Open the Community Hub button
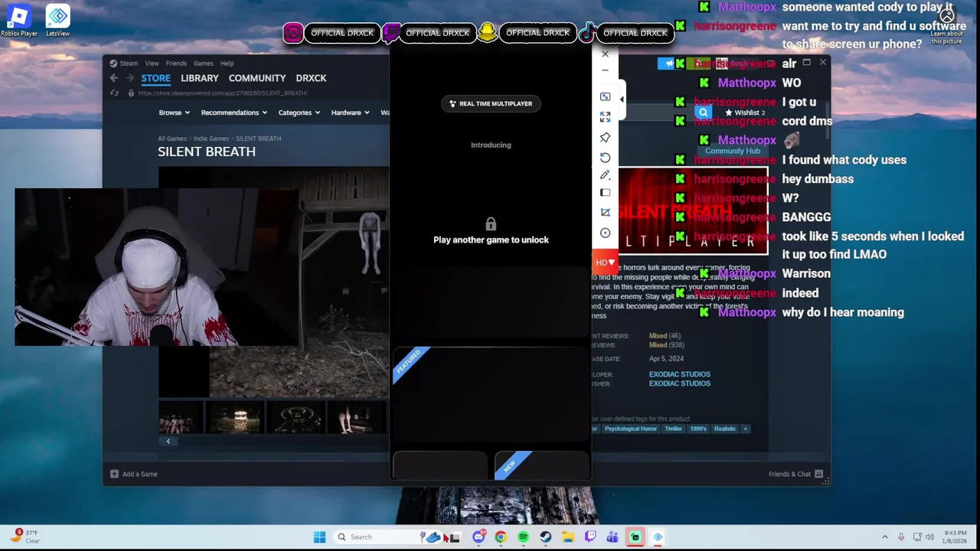Viewport: 980px width, 551px height. (733, 151)
